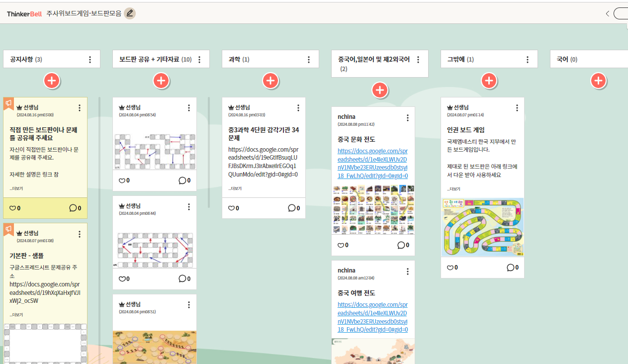
Task: Open options for the 기본판 - 샘플 card
Action: coord(80,234)
